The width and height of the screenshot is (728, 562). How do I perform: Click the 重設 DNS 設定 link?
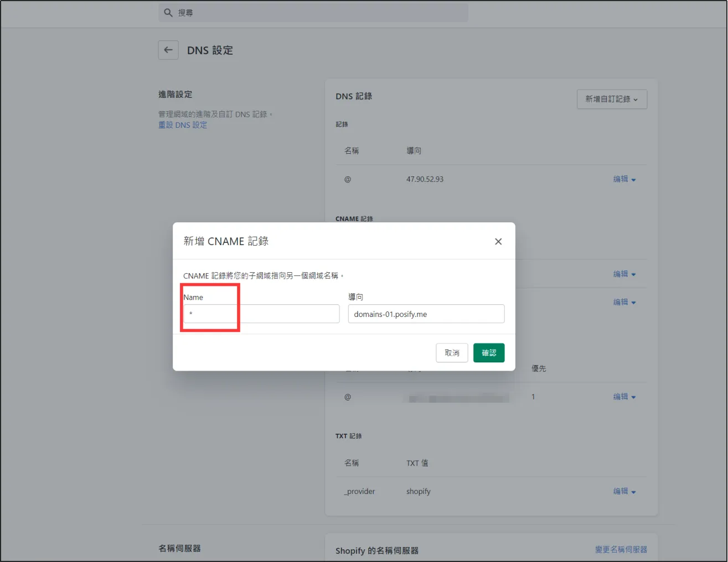click(183, 126)
